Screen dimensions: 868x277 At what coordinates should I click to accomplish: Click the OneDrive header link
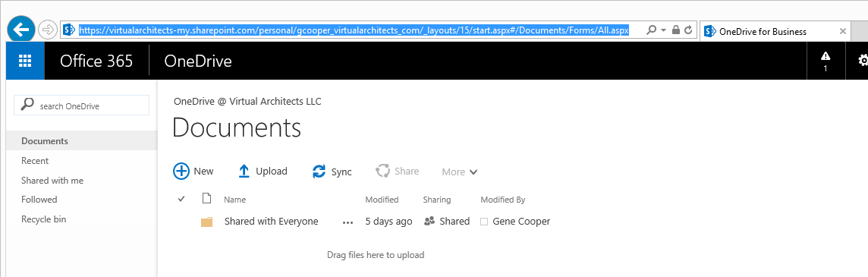[x=197, y=61]
